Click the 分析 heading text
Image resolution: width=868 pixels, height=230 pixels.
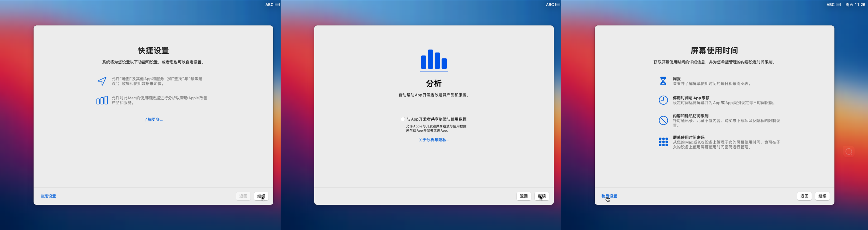(434, 83)
